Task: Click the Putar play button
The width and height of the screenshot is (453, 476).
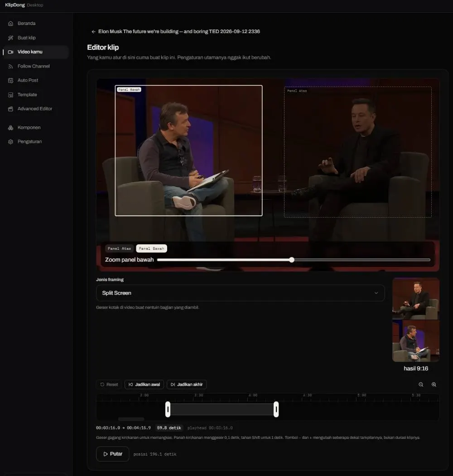Action: coord(112,454)
